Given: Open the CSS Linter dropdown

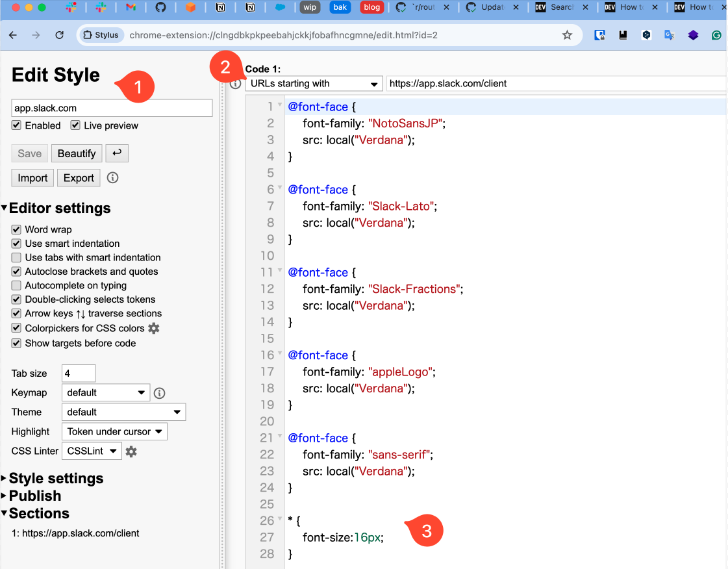Looking at the screenshot, I should point(92,451).
